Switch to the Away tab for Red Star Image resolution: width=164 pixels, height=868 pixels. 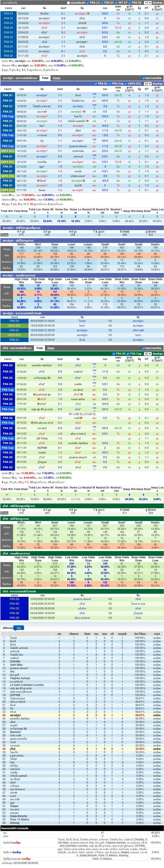pos(51,348)
